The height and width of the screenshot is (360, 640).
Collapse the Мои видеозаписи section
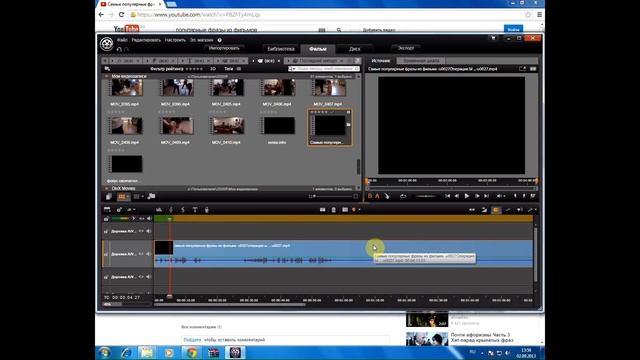[107, 76]
